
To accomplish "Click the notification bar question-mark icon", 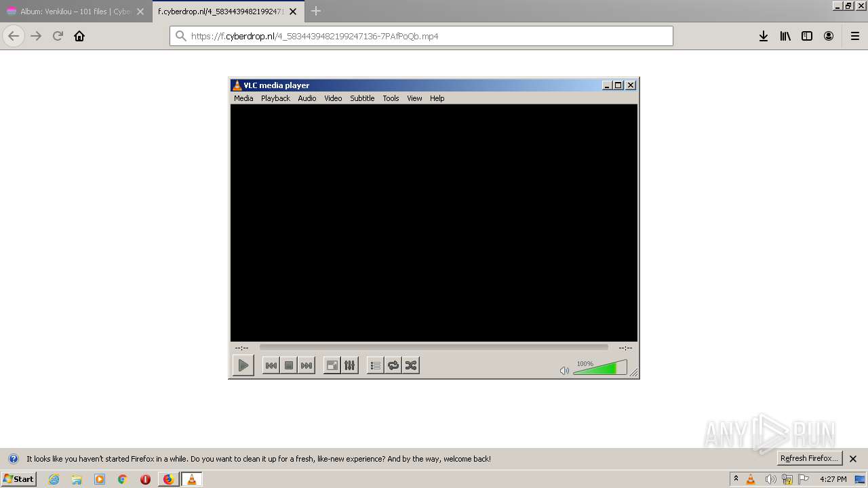I will tap(13, 459).
